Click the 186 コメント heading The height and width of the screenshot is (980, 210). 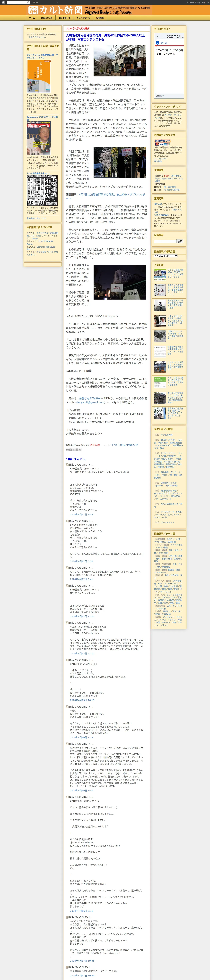click(76, 459)
